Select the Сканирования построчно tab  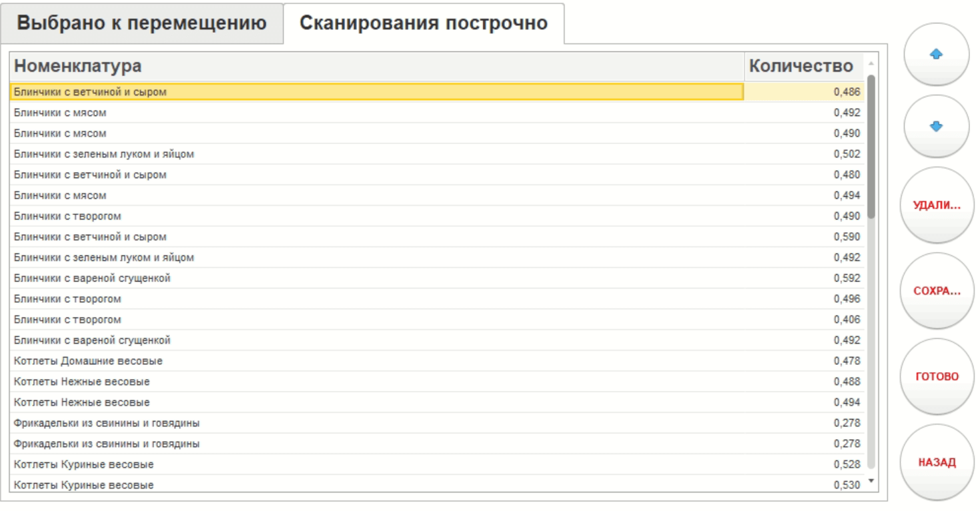point(424,23)
